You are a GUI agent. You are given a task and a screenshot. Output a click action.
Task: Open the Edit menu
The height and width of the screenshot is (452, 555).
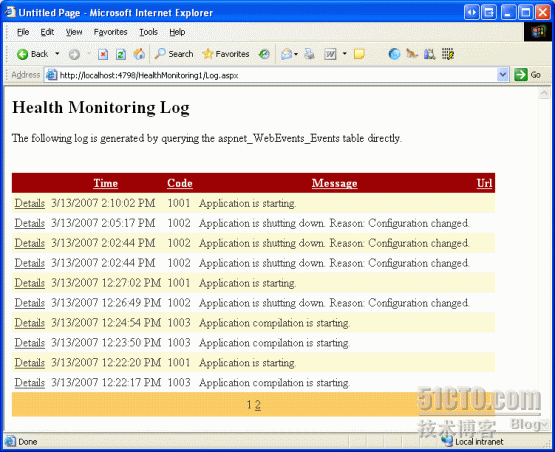pos(47,32)
